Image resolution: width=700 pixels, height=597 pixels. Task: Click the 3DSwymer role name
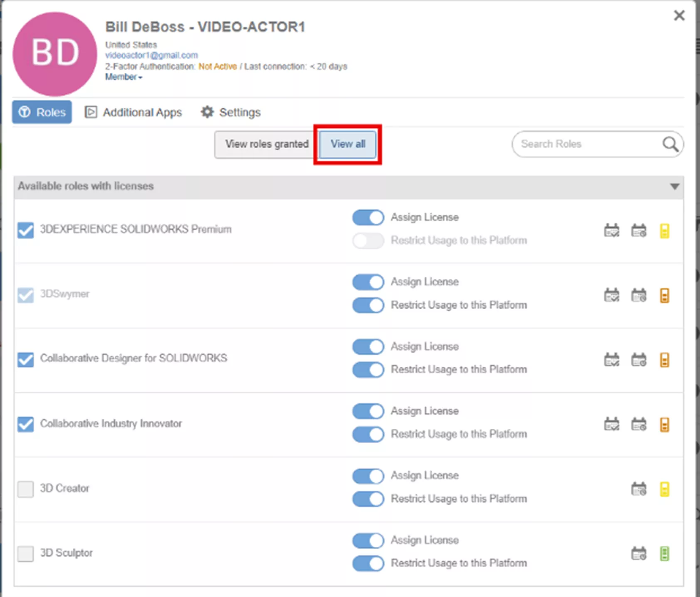[x=64, y=294]
